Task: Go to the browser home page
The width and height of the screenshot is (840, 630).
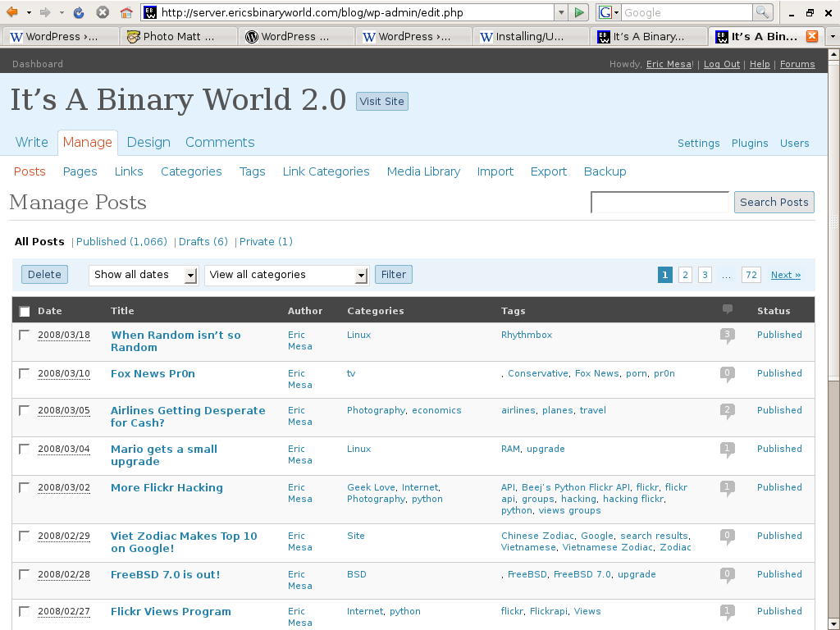Action: coord(126,12)
